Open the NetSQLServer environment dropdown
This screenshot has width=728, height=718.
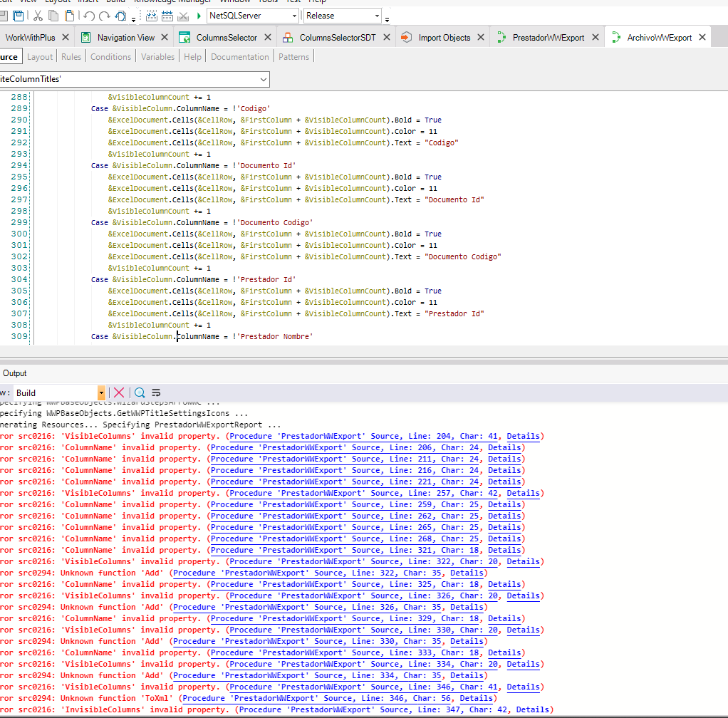pyautogui.click(x=296, y=16)
